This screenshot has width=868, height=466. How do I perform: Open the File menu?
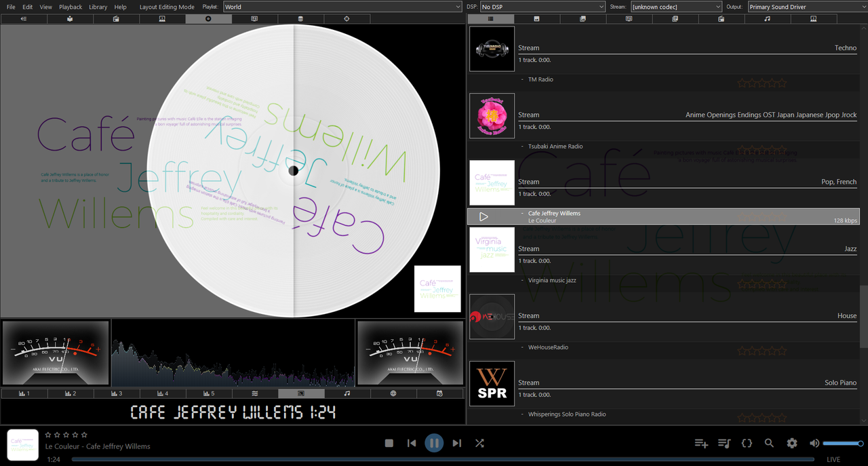point(11,7)
